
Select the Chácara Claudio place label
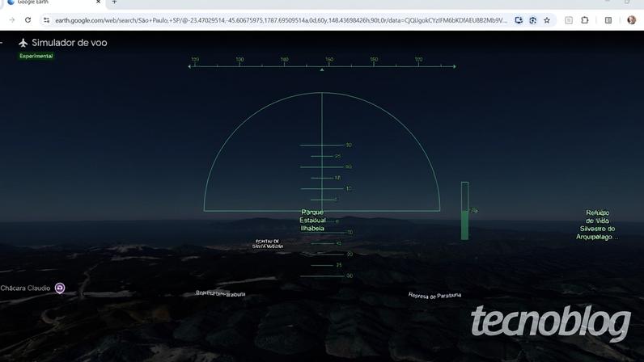25,288
